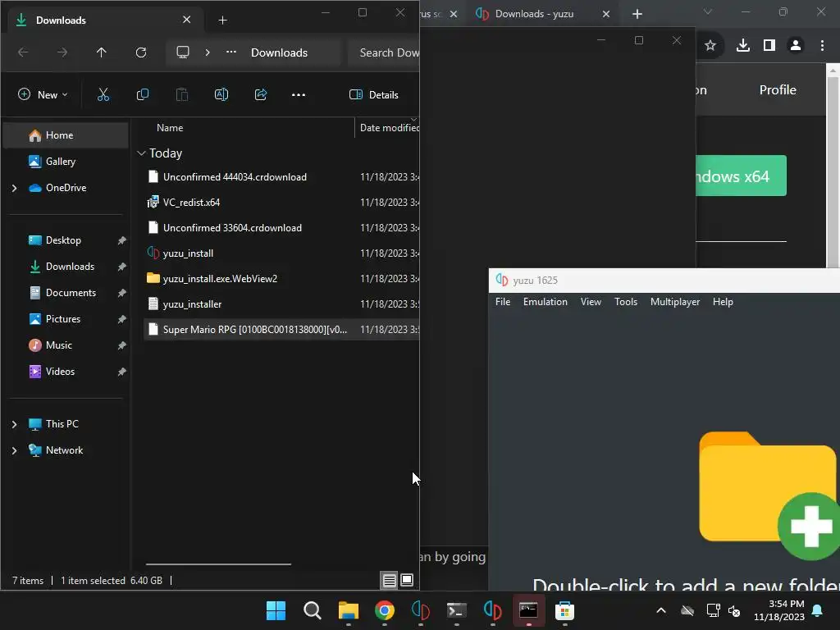840x630 pixels.
Task: Select the Super Mario RPG file
Action: coord(281,330)
